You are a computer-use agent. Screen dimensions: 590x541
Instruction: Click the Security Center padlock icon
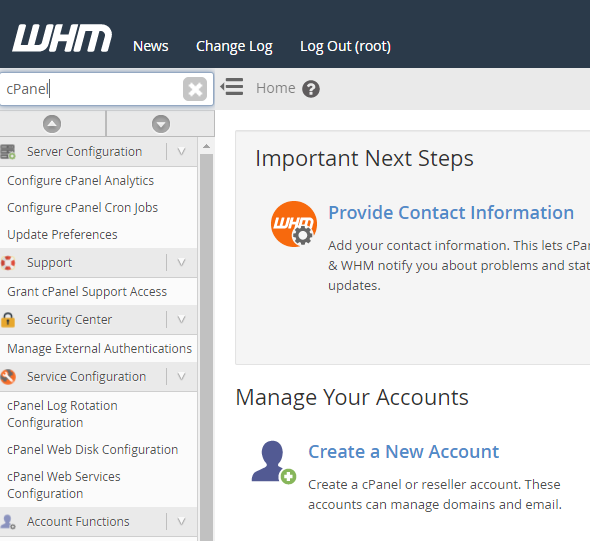coord(8,320)
